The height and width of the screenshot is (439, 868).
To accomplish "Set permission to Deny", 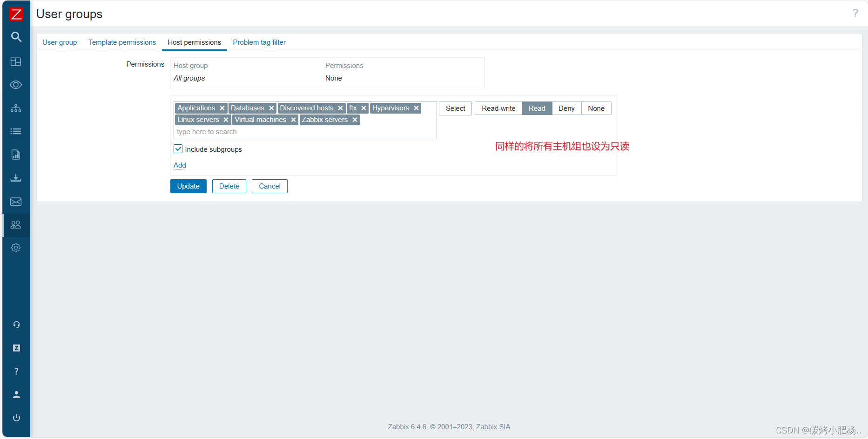I will (x=566, y=108).
